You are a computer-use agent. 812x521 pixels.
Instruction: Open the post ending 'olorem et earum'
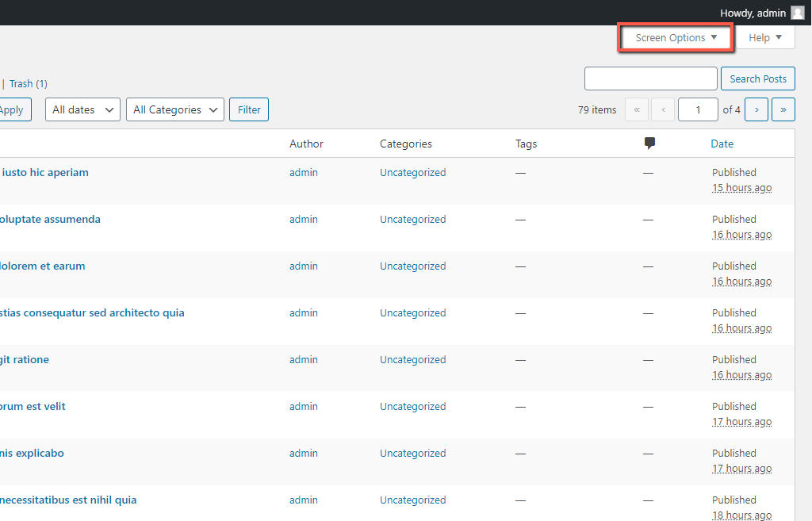click(x=42, y=266)
